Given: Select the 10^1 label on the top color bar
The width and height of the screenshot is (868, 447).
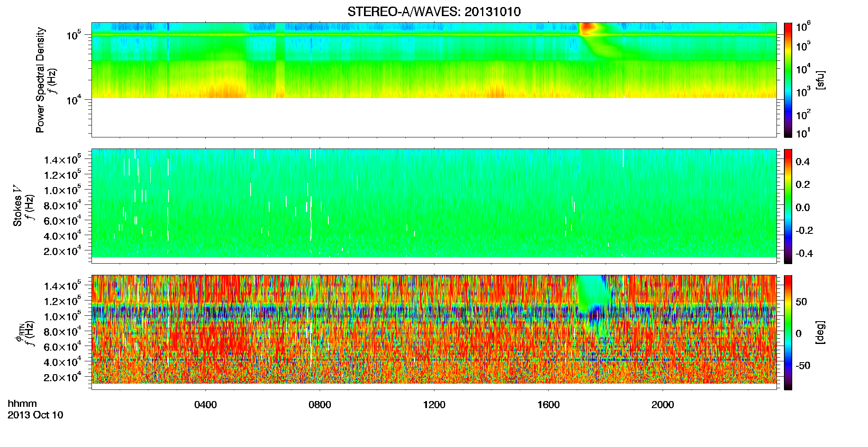Looking at the screenshot, I should (x=803, y=133).
